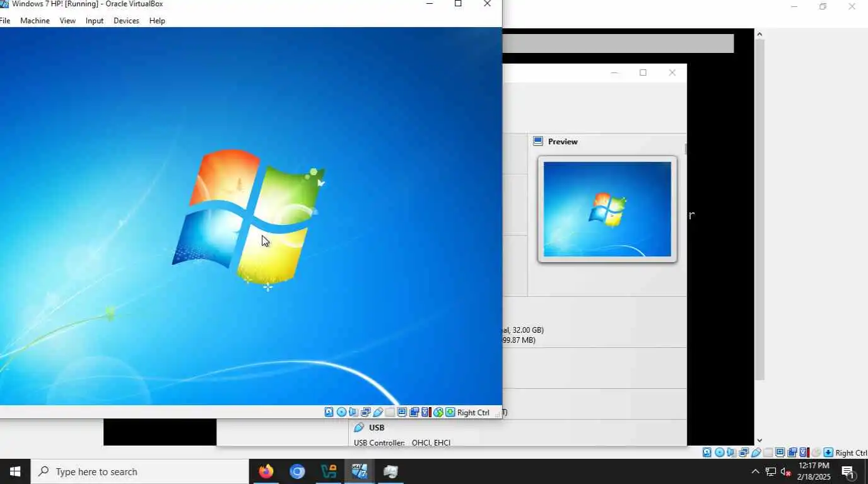The height and width of the screenshot is (484, 868).
Task: Click greyed mouse integration icon in outer status bar
Action: tap(816, 452)
